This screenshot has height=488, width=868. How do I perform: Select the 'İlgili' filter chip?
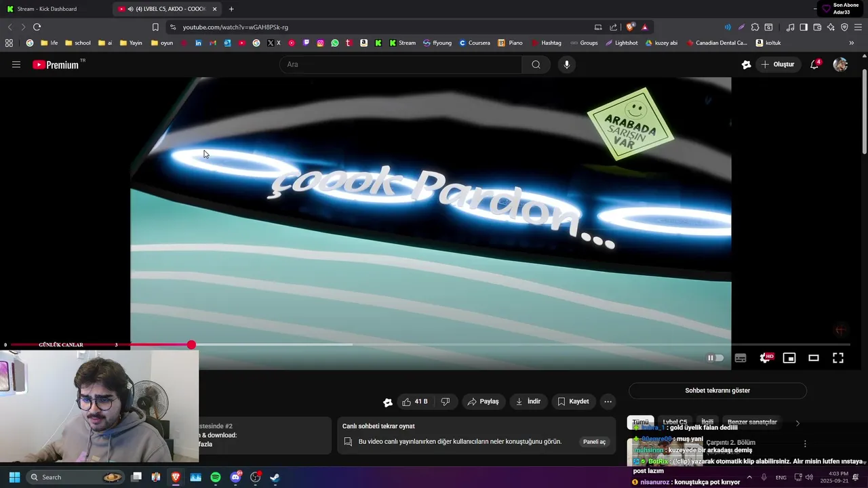coord(707,422)
